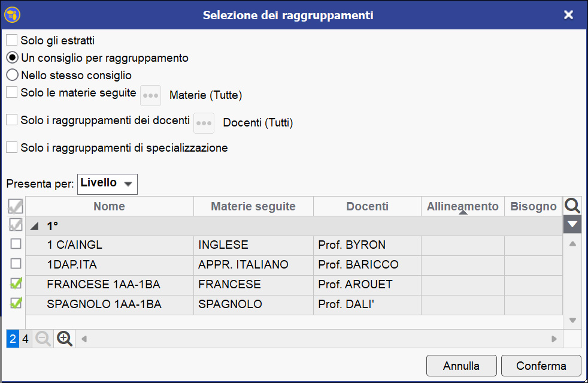This screenshot has height=383, width=588.
Task: Select Un consiglio per raggruppamento option
Action: coord(12,58)
